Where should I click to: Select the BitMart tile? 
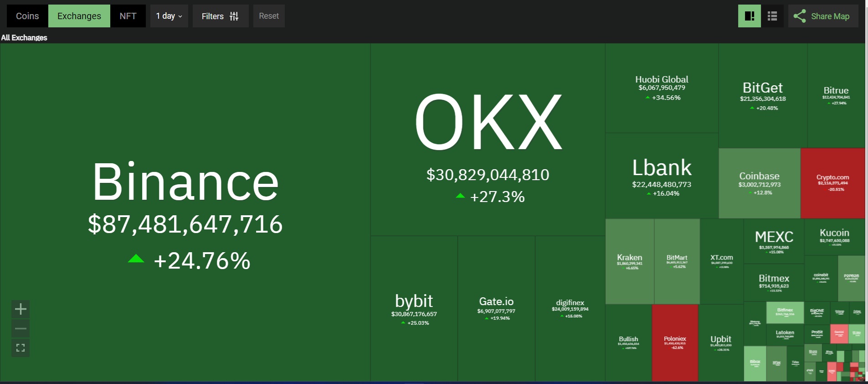click(677, 261)
